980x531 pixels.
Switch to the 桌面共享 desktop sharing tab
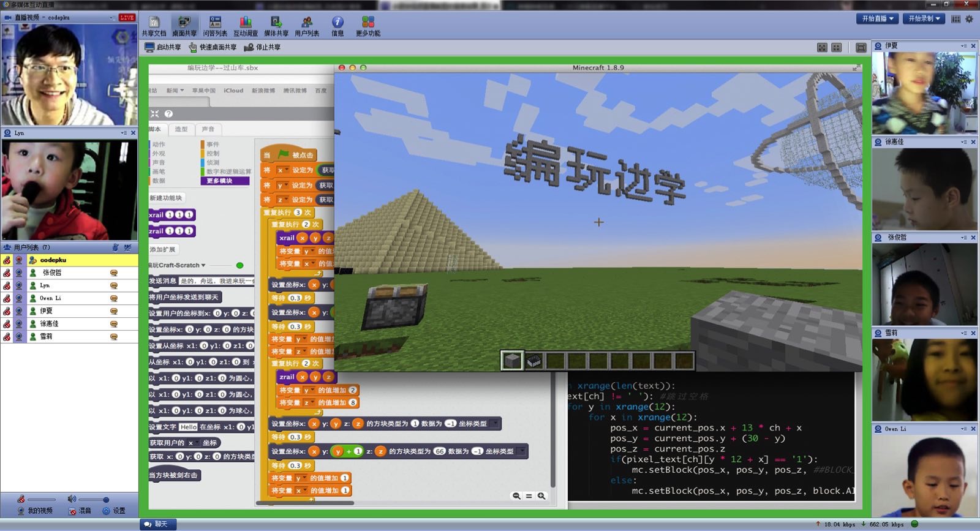tap(184, 26)
